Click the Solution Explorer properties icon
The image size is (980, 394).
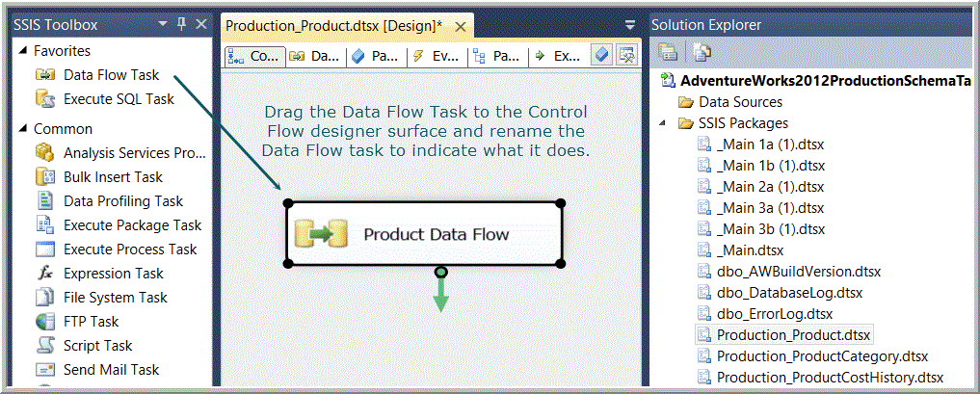point(668,53)
